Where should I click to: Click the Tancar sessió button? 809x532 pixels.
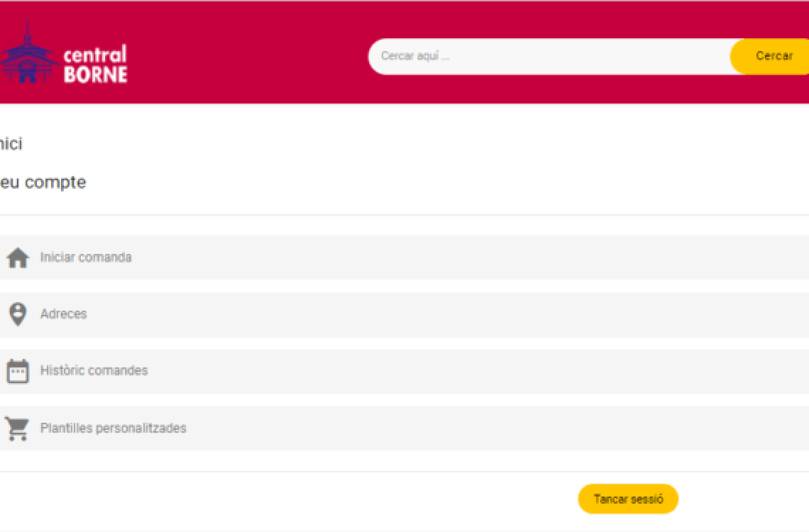[628, 499]
